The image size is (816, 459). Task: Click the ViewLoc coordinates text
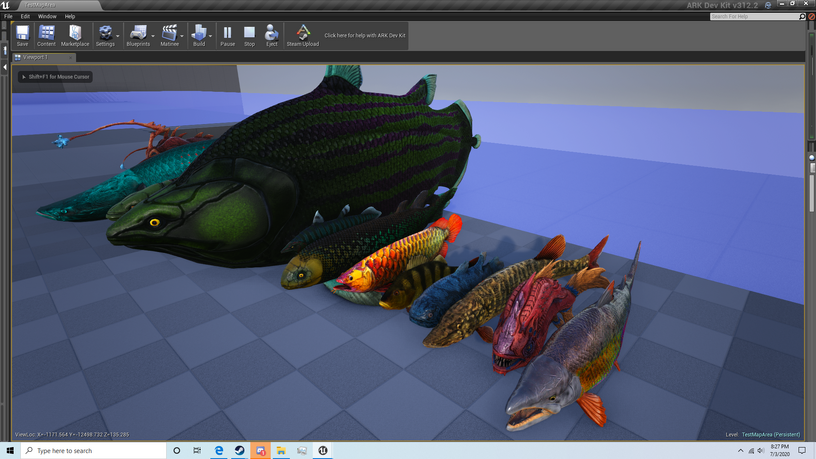point(72,435)
